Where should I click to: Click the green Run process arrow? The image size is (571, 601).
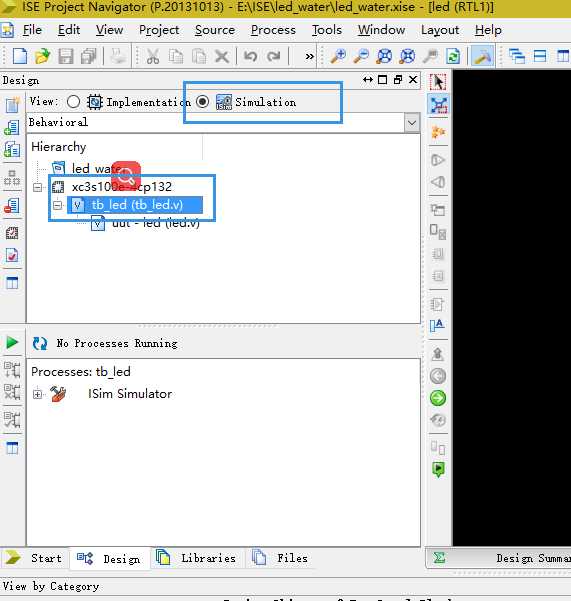click(x=12, y=342)
